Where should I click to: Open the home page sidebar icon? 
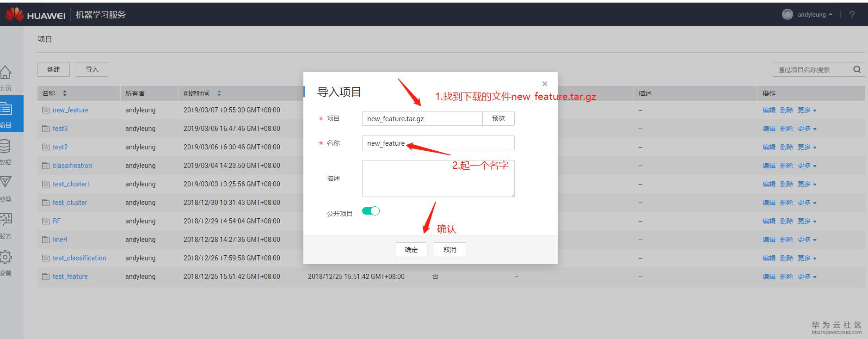click(6, 73)
